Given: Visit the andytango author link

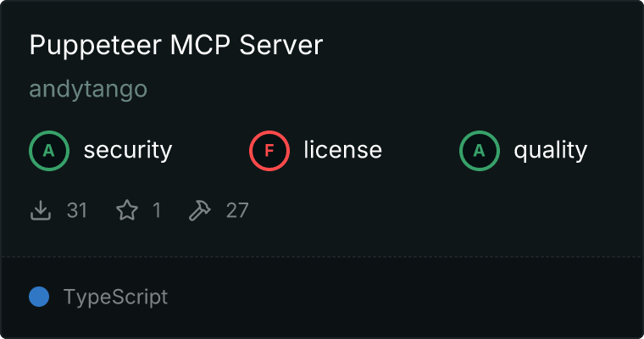Looking at the screenshot, I should click(88, 89).
